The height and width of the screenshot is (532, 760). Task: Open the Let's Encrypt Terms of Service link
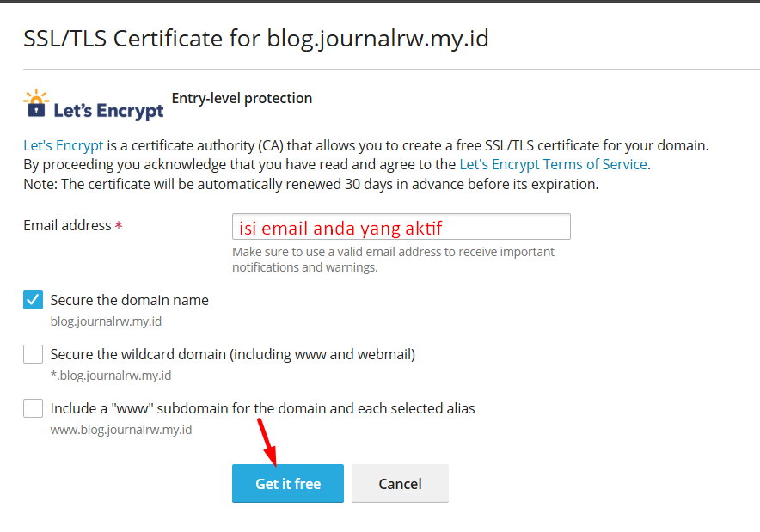pos(553,165)
